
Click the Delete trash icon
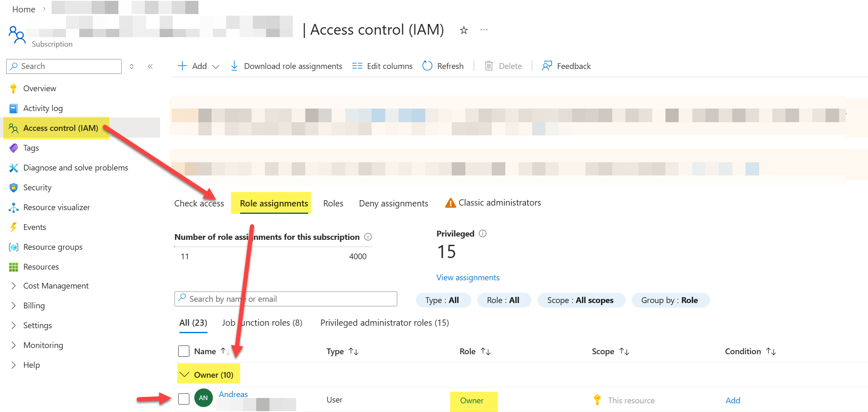point(489,66)
